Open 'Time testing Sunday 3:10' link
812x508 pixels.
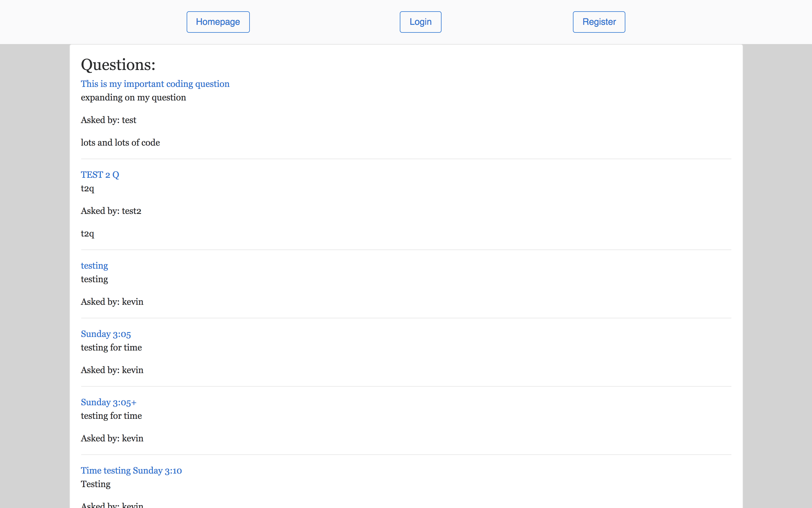click(131, 470)
